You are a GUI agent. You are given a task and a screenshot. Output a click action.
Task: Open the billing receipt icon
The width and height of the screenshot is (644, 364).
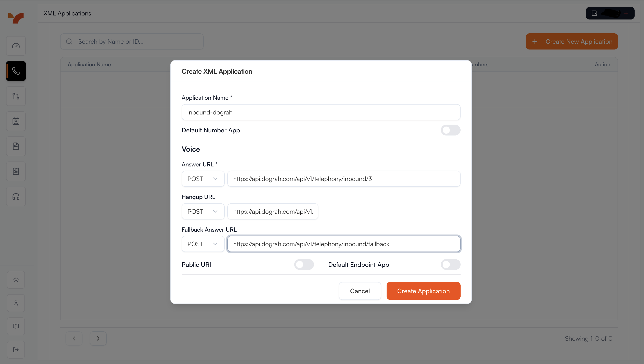[x=16, y=171]
